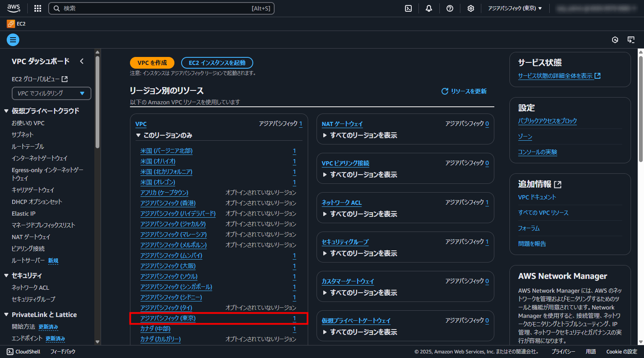
Task: Open the help question mark menu
Action: tap(449, 8)
